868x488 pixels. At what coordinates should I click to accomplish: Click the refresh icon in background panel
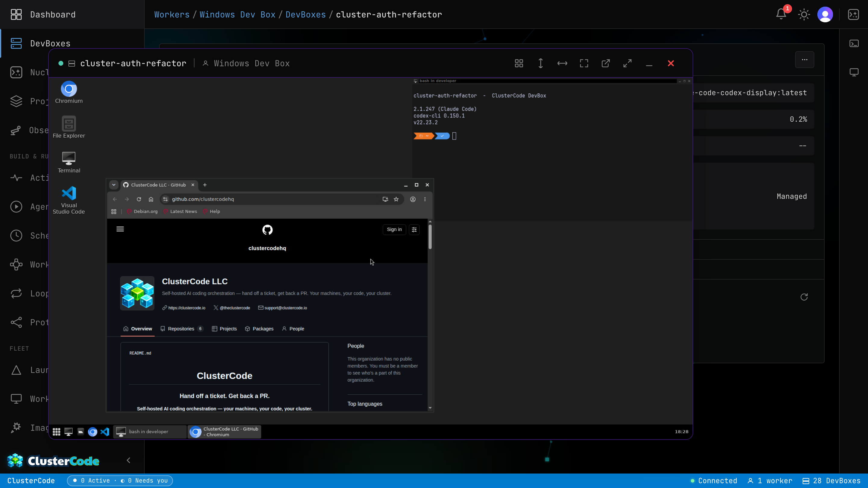pos(804,297)
